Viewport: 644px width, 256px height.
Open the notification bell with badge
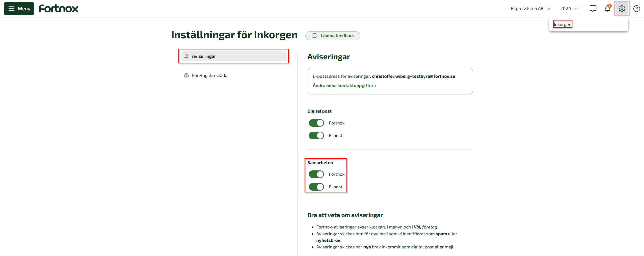607,8
